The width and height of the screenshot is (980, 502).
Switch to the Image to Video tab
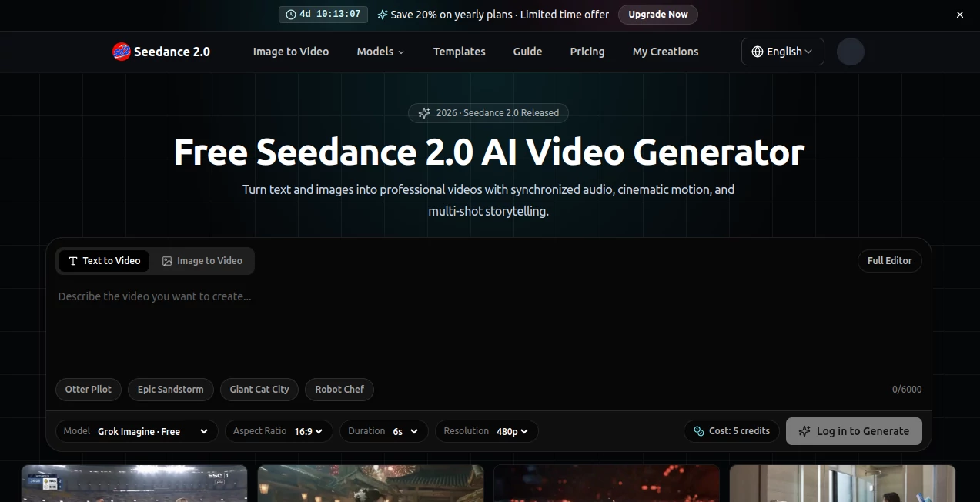[x=202, y=261]
